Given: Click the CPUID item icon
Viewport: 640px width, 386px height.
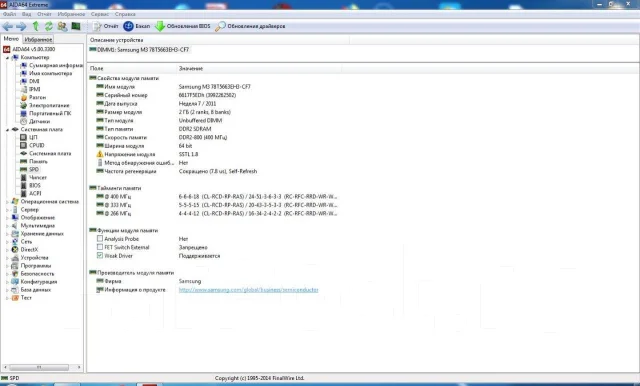Looking at the screenshot, I should (24, 145).
